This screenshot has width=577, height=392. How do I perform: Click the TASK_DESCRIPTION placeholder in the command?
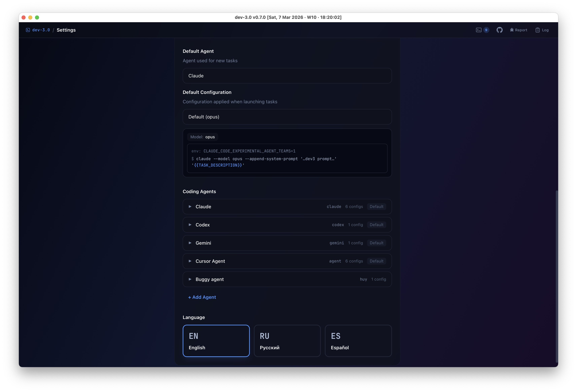[x=218, y=165]
